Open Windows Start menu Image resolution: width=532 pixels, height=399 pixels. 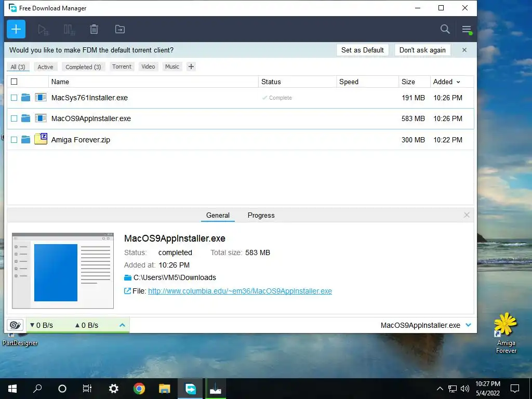coord(12,389)
